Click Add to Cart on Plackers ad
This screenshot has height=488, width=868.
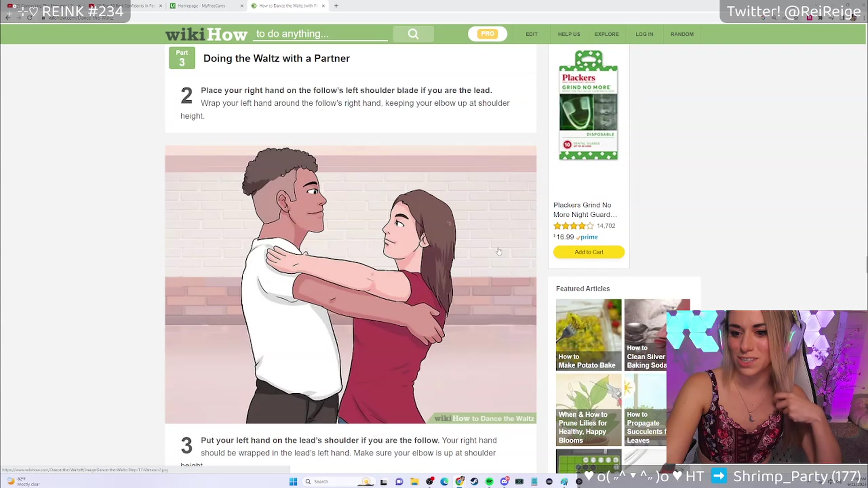[589, 252]
